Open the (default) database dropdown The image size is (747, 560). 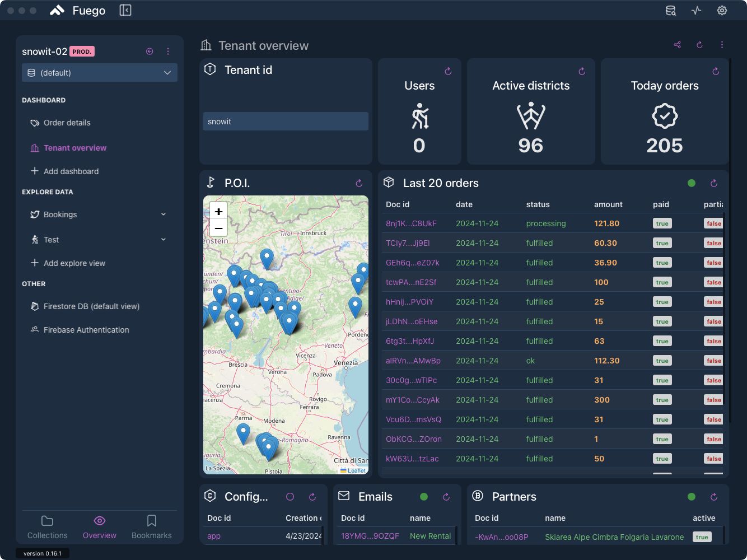point(99,72)
